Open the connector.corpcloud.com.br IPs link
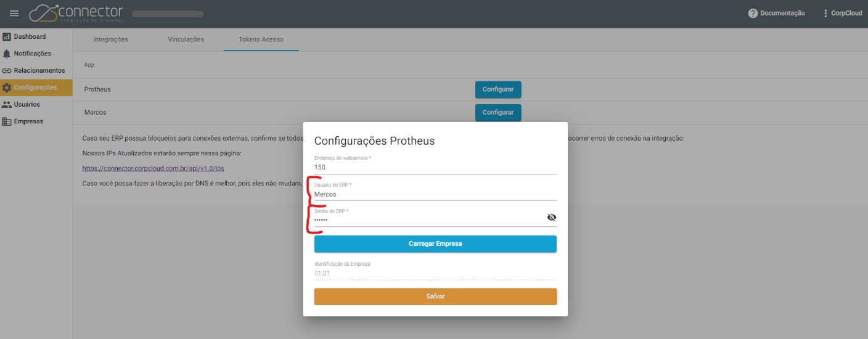The height and width of the screenshot is (339, 868). (153, 168)
